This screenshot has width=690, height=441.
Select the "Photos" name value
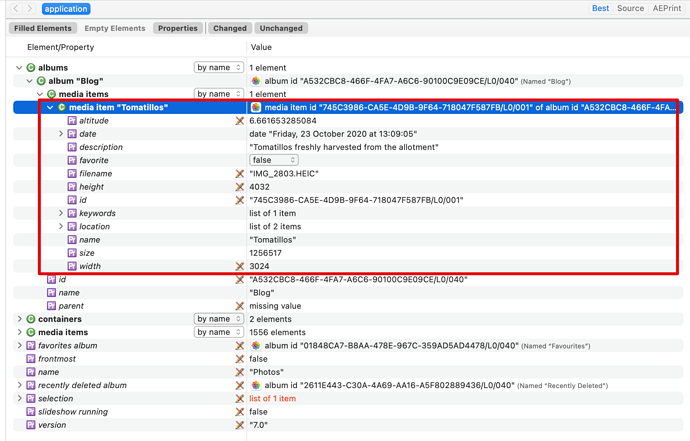(266, 372)
